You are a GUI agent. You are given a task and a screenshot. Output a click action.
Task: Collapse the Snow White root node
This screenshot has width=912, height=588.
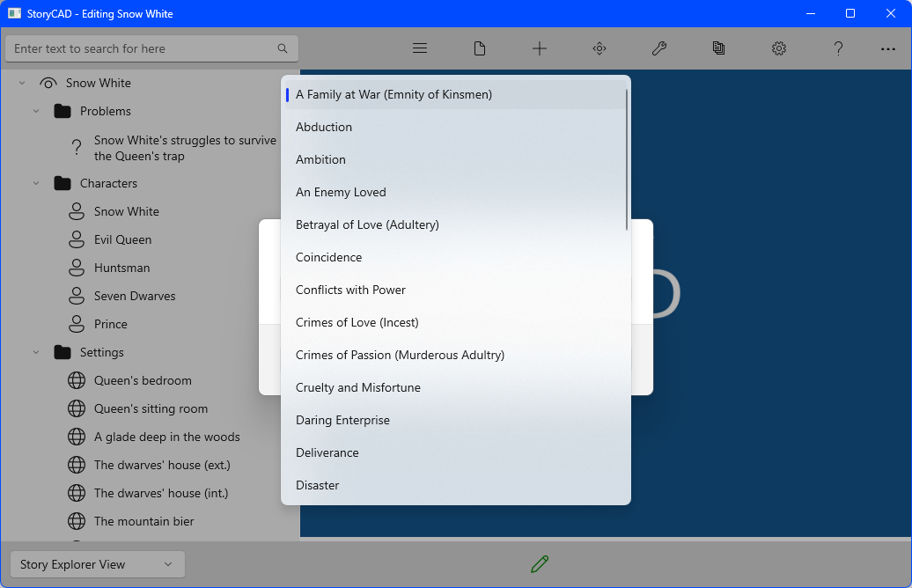click(22, 83)
